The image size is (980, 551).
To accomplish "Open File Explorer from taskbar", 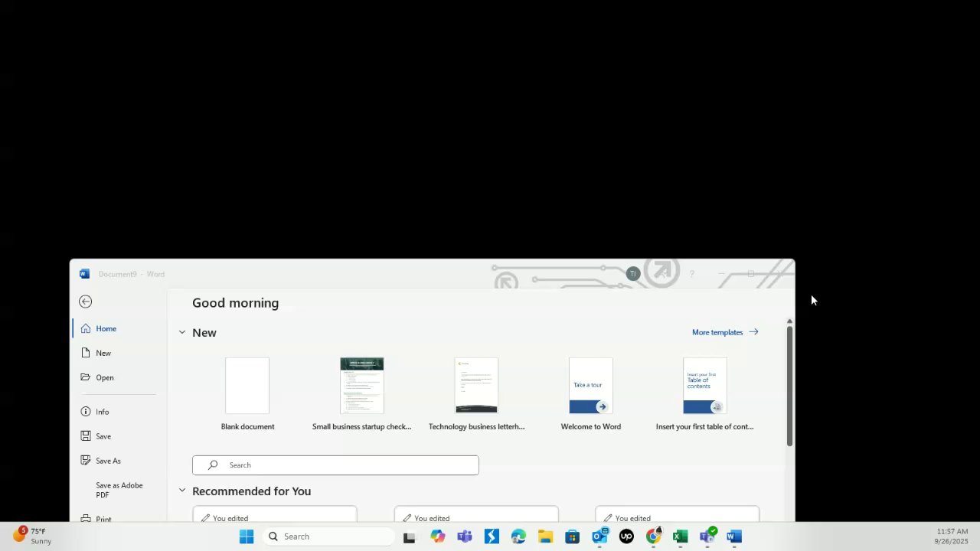I will point(545,536).
